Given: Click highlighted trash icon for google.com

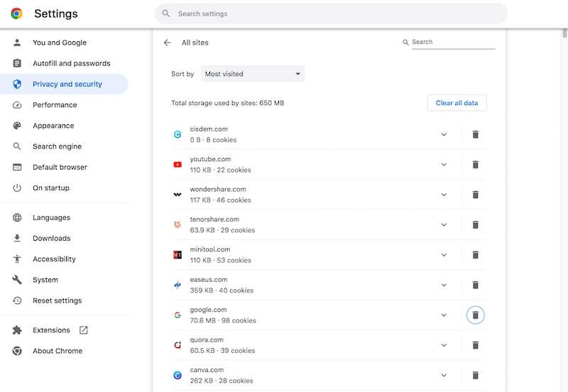Looking at the screenshot, I should [x=475, y=315].
